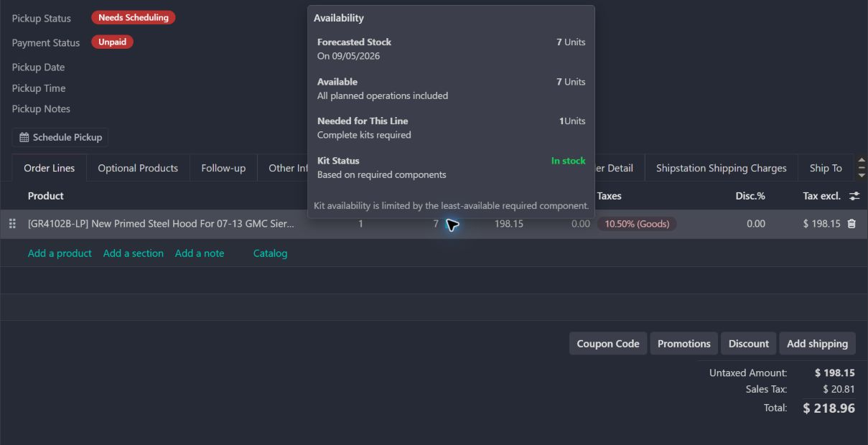The width and height of the screenshot is (868, 445).
Task: Grab the drag handle of the product row
Action: click(x=12, y=224)
